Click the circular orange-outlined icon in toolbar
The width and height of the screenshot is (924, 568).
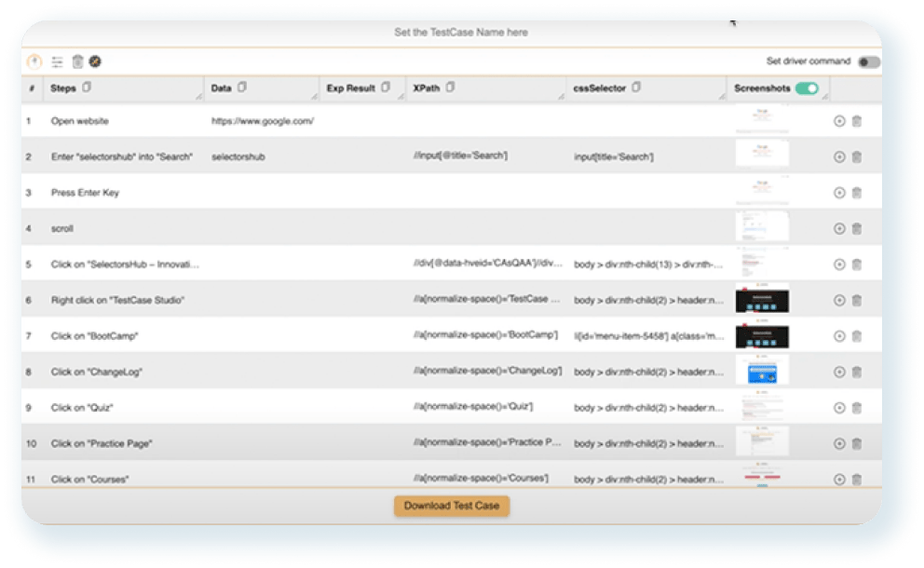tap(35, 62)
